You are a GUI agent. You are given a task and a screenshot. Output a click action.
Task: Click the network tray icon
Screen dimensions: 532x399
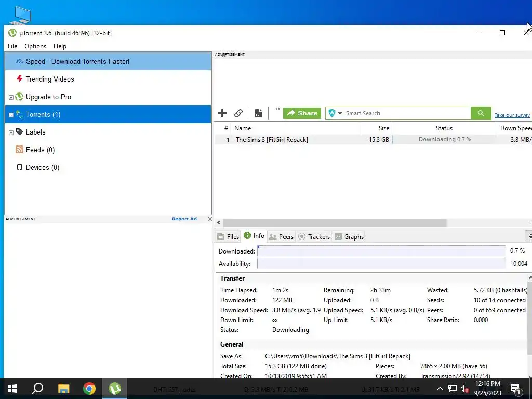point(453,389)
